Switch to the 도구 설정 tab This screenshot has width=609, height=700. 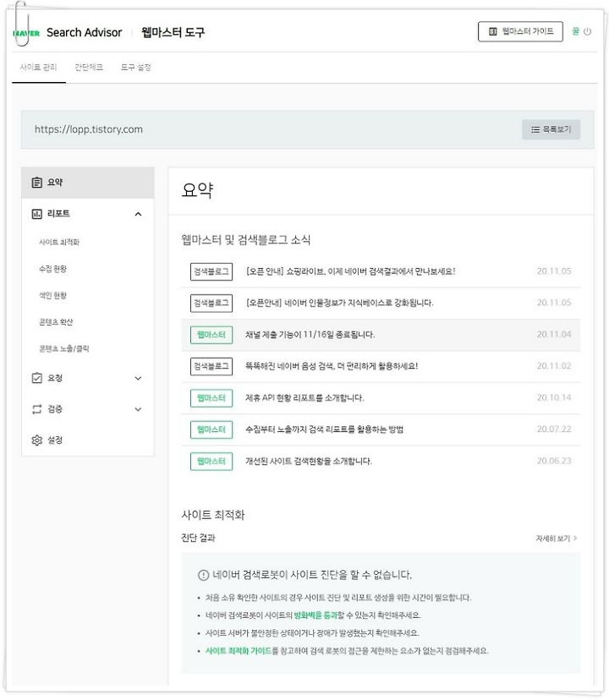click(x=136, y=68)
